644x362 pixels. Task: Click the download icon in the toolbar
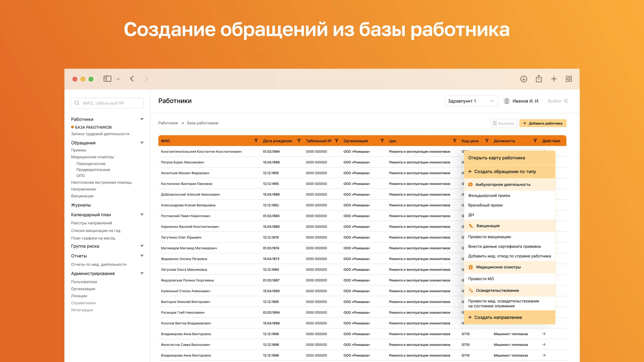(x=524, y=79)
